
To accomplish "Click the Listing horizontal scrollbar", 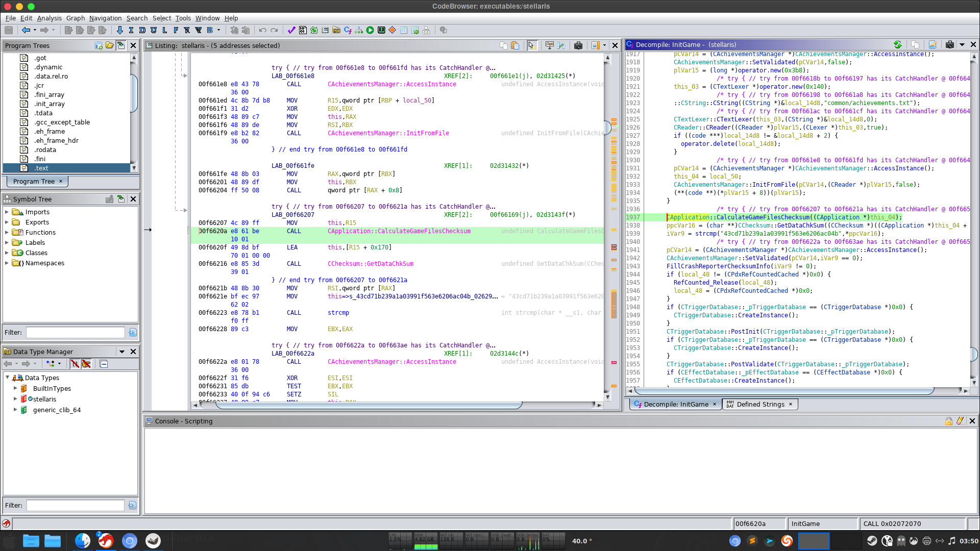I will (x=367, y=405).
